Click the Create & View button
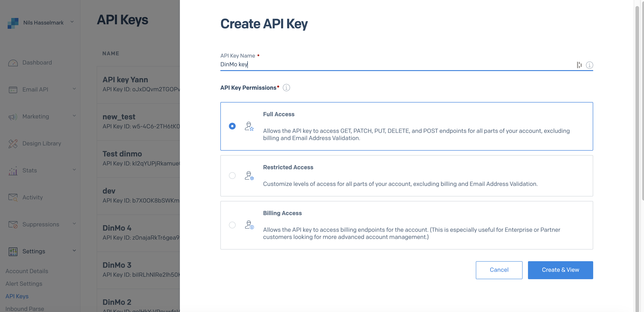644x312 pixels. 560,270
